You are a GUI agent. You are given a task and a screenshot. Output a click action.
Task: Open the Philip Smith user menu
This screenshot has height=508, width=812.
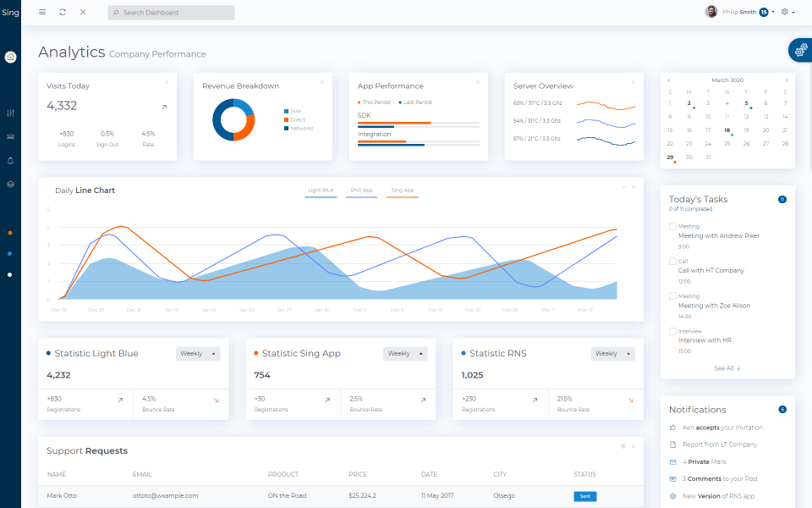coord(740,13)
